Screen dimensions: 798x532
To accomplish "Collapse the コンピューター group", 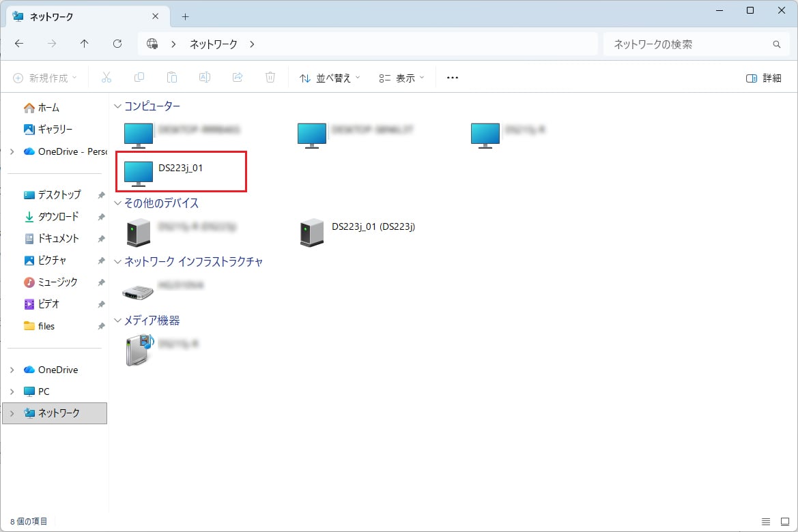I will point(117,106).
